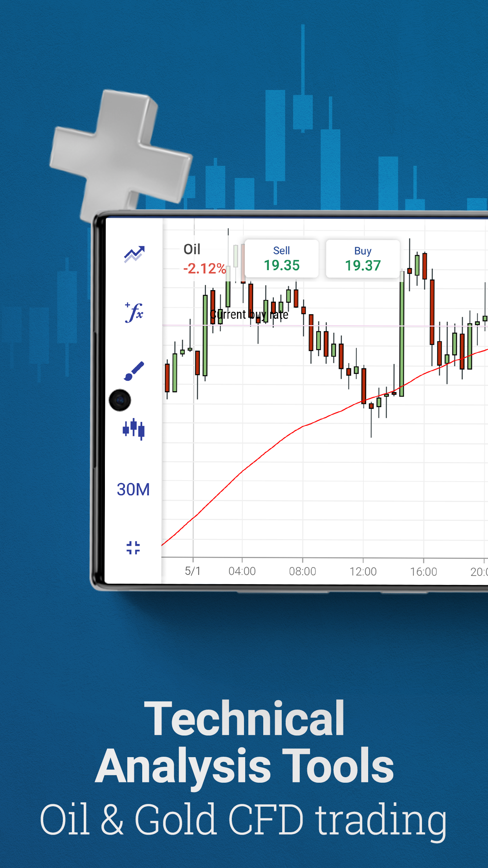Tap the 5/1 date marker
Image resolution: width=488 pixels, height=868 pixels.
(193, 571)
